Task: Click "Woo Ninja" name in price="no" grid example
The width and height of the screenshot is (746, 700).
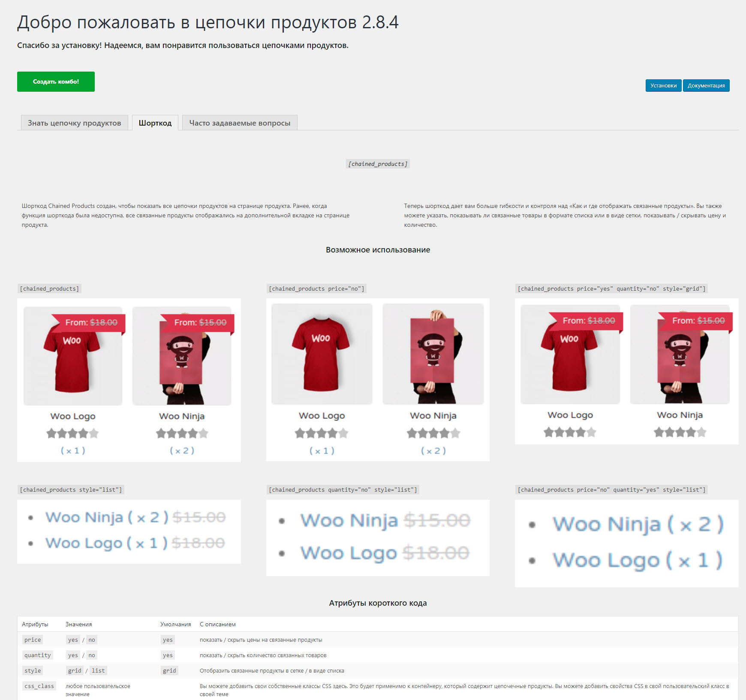Action: (x=433, y=415)
